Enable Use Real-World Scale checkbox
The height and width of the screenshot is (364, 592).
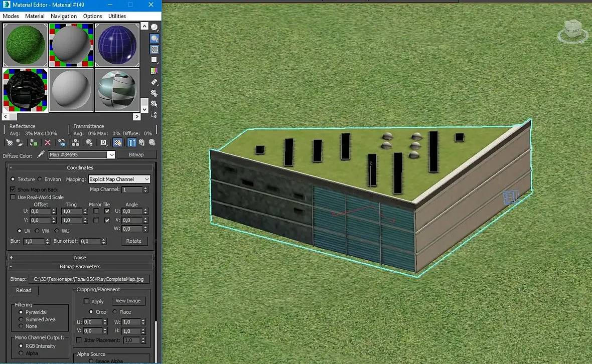click(x=13, y=197)
